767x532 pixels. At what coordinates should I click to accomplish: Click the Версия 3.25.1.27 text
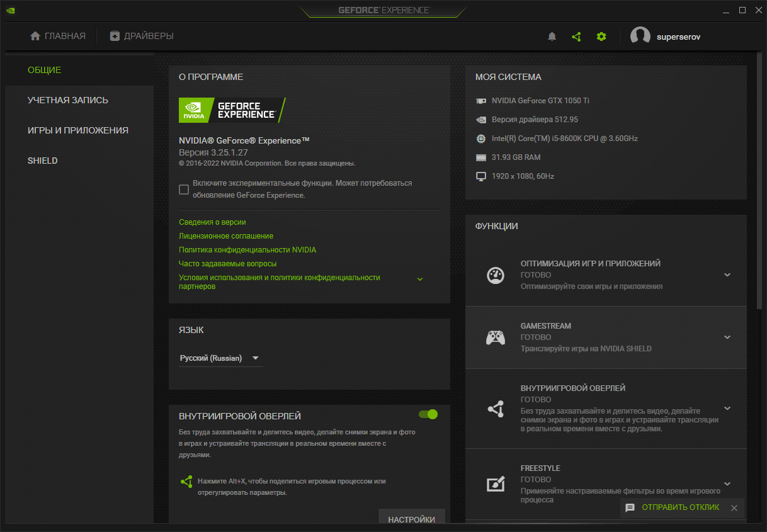pos(213,152)
